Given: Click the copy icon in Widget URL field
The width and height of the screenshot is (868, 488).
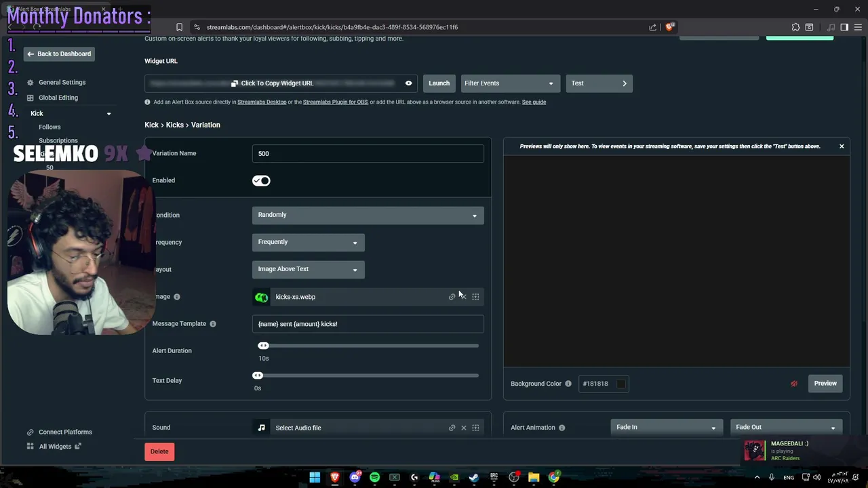Looking at the screenshot, I should point(235,83).
